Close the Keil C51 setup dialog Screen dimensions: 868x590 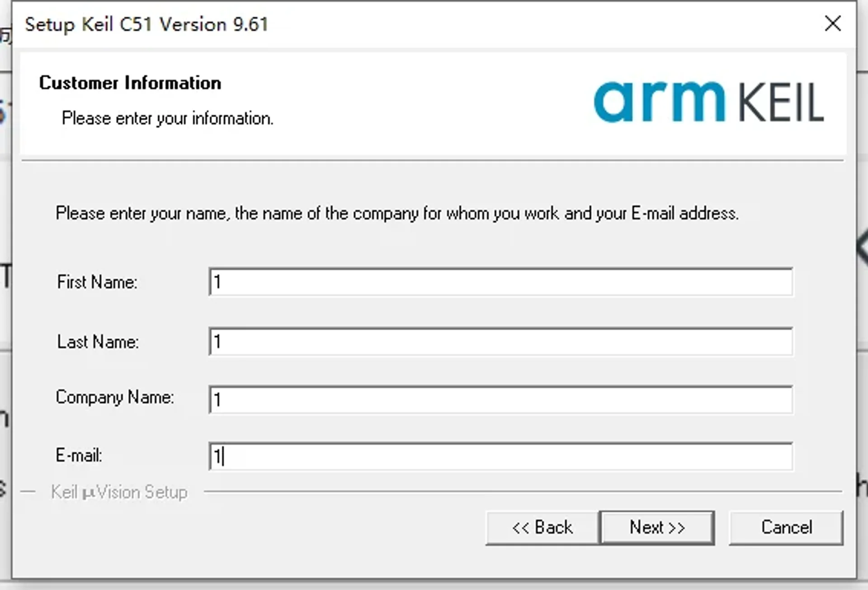[x=832, y=24]
